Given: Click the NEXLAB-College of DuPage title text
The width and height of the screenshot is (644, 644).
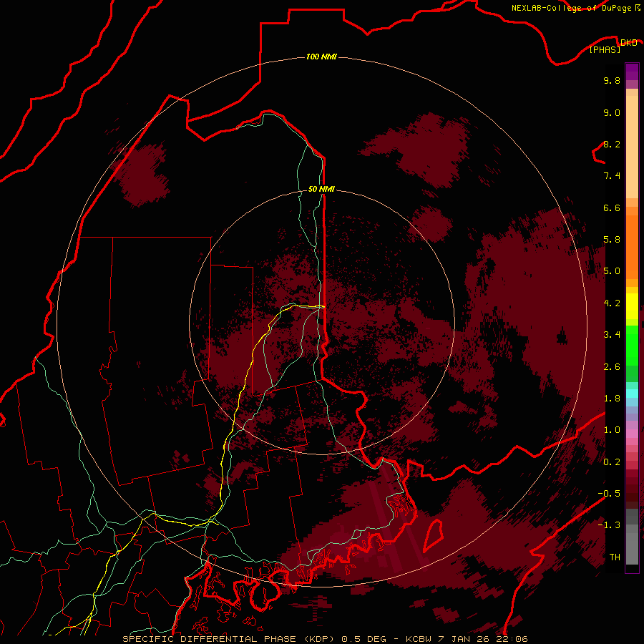Looking at the screenshot, I should [571, 8].
